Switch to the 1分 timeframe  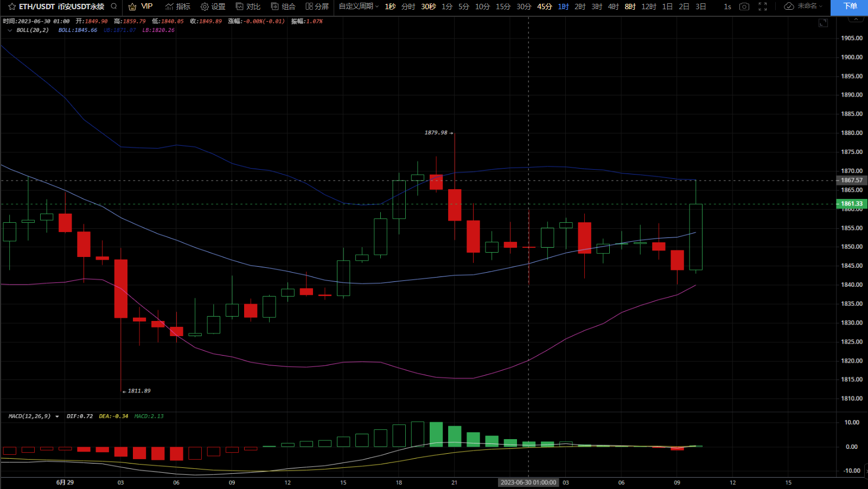(x=447, y=7)
